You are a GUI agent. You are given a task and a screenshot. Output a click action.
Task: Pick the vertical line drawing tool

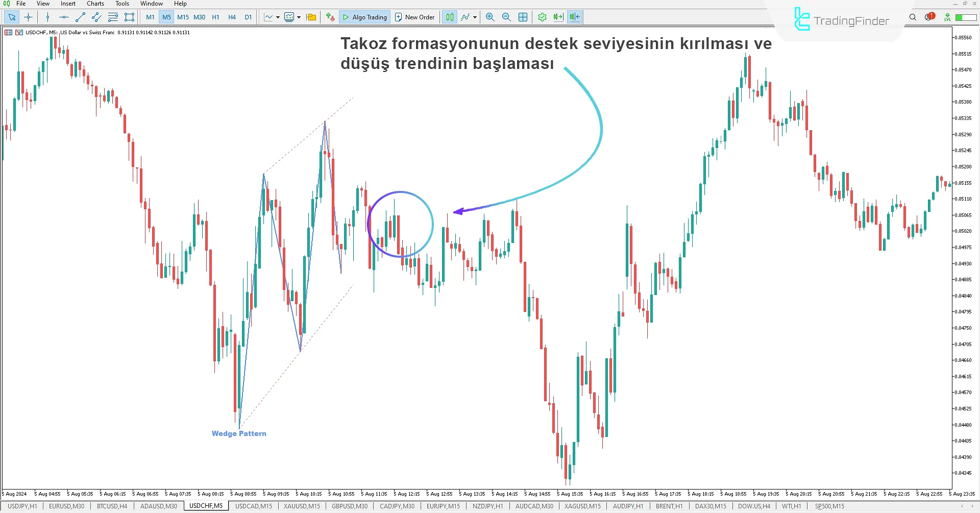pyautogui.click(x=47, y=17)
